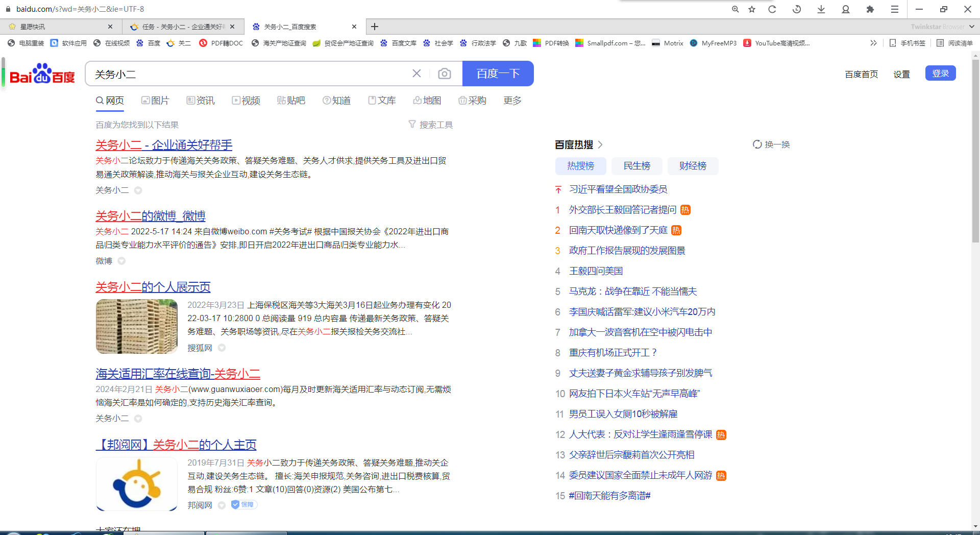Switch to the 资讯 search tab
The image size is (980, 535).
tap(201, 101)
